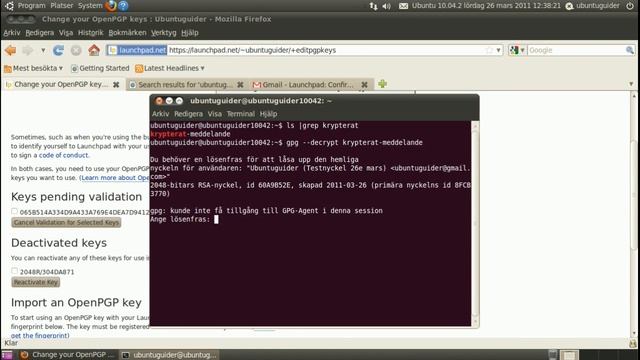Viewport: 640px width, 360px height.
Task: Open the Program menu in top panel
Action: coord(31,6)
